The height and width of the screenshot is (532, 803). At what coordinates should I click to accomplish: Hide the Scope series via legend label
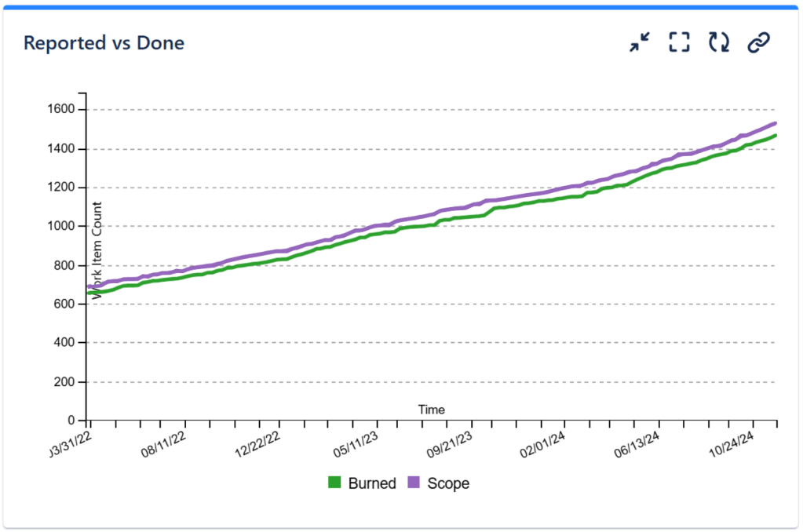pos(448,483)
